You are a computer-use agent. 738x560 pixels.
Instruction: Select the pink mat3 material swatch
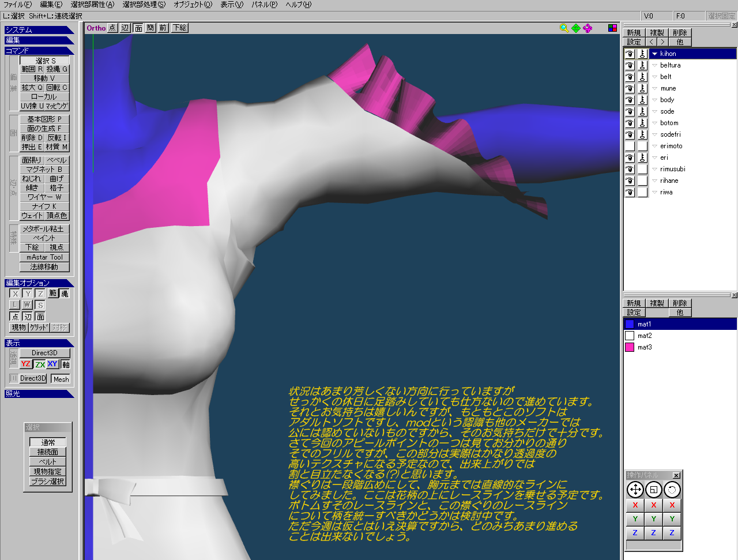(630, 347)
